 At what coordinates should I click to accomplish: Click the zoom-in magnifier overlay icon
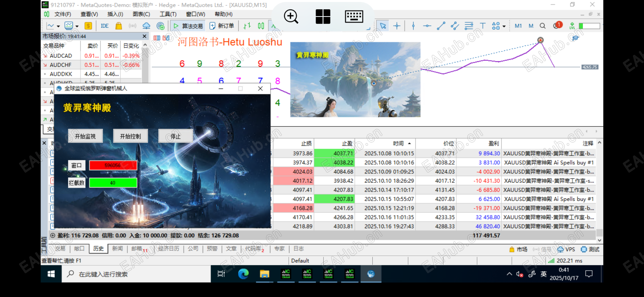click(291, 16)
